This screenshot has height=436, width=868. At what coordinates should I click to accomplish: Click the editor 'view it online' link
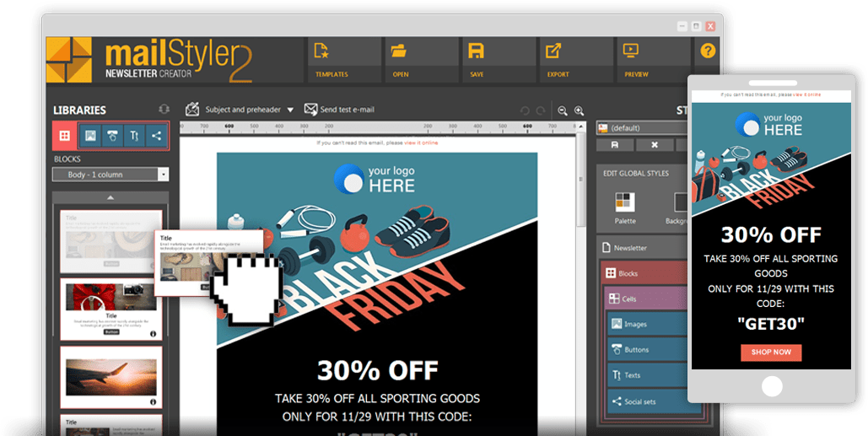[x=421, y=143]
